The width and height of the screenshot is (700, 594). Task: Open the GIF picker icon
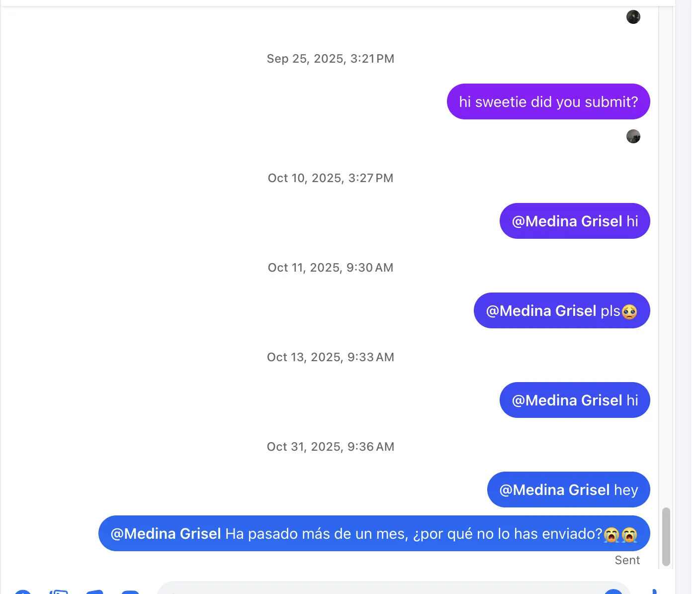click(x=130, y=592)
